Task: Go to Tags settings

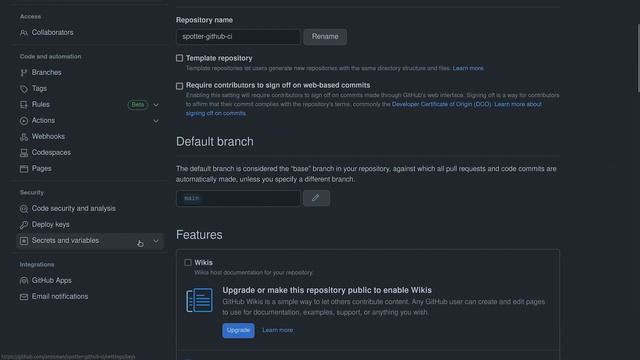Action: (x=39, y=88)
